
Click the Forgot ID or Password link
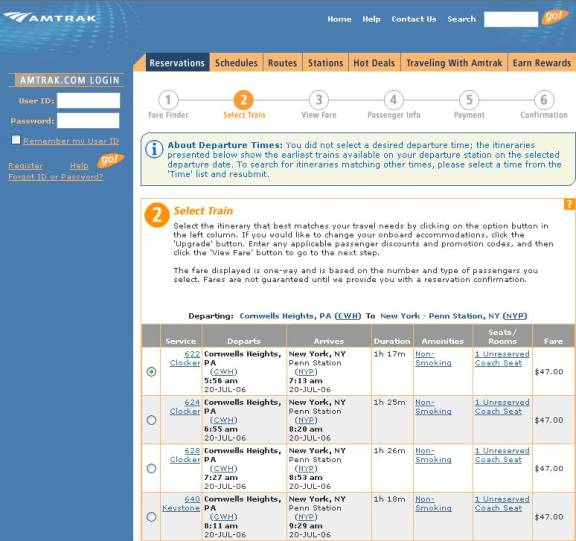(56, 177)
